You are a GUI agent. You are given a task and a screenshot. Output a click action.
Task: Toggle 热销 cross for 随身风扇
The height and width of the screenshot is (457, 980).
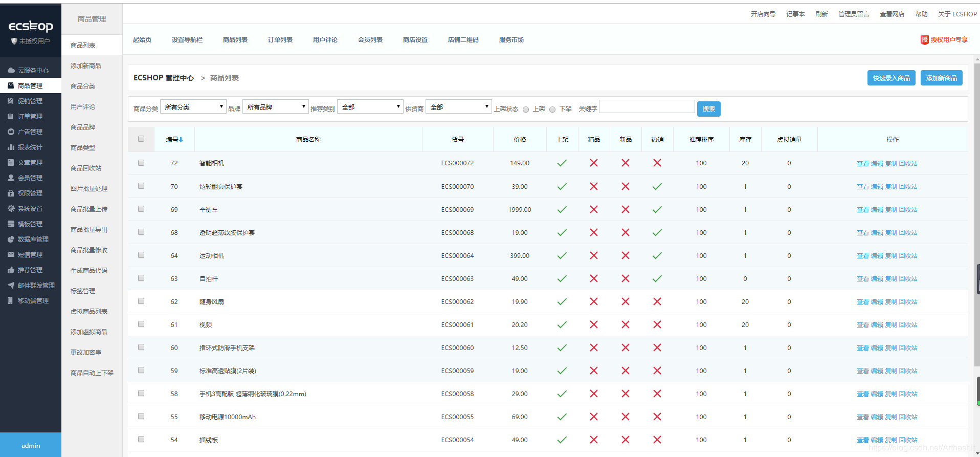coord(657,301)
